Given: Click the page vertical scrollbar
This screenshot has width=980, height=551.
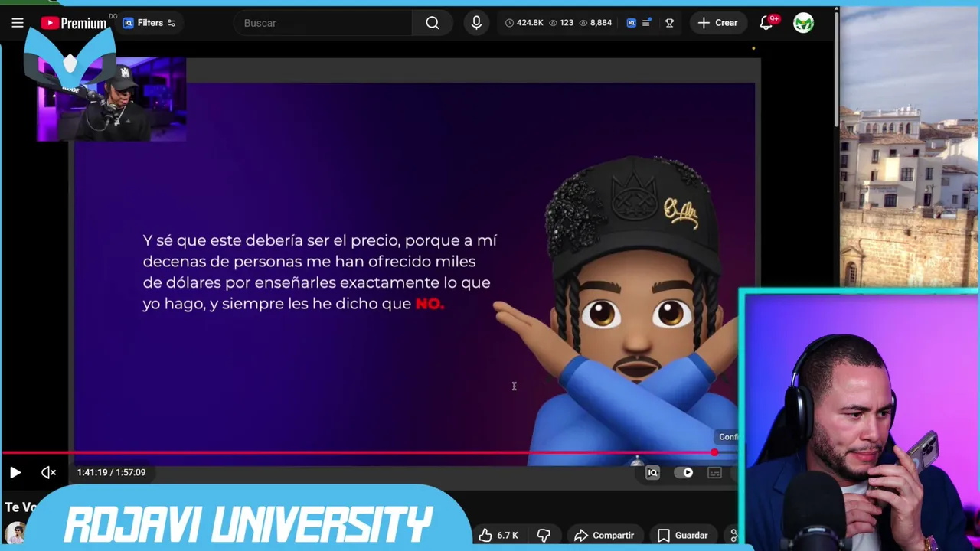Looking at the screenshot, I should (x=836, y=69).
